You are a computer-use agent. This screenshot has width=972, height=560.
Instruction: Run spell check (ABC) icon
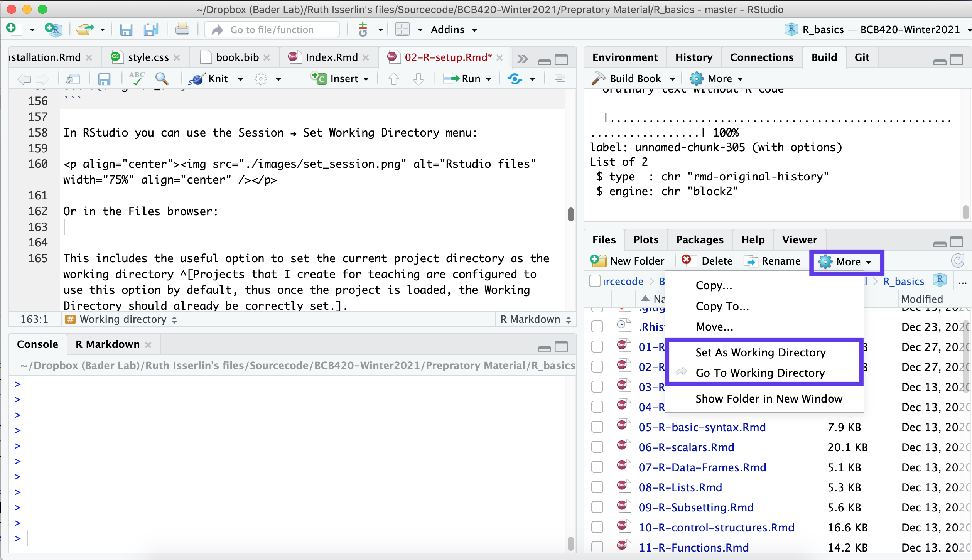[137, 78]
